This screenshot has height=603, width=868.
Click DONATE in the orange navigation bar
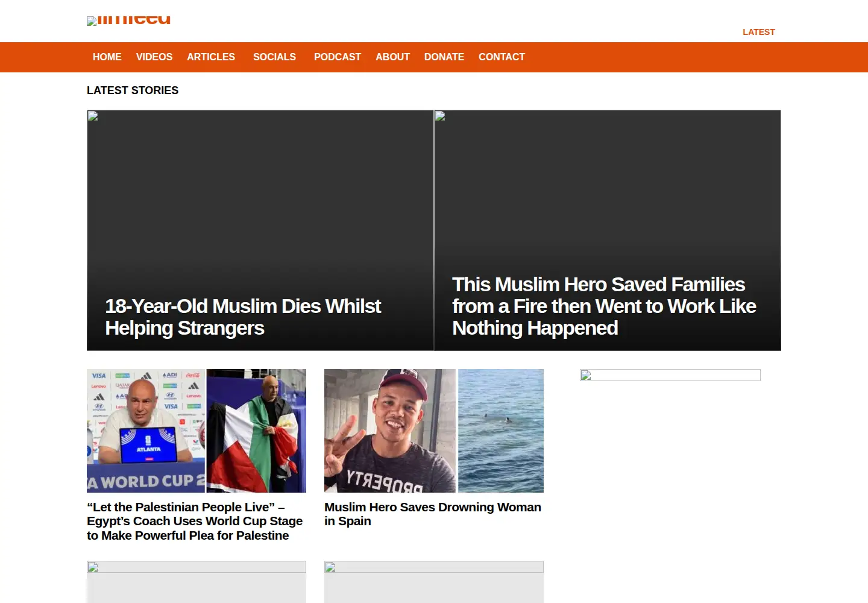pyautogui.click(x=444, y=57)
